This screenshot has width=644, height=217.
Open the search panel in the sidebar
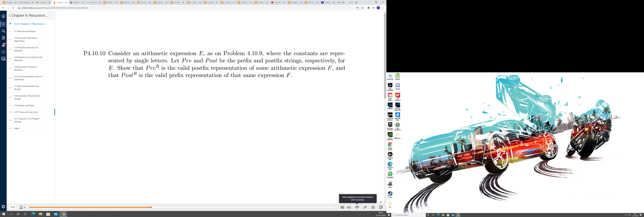coord(3,31)
